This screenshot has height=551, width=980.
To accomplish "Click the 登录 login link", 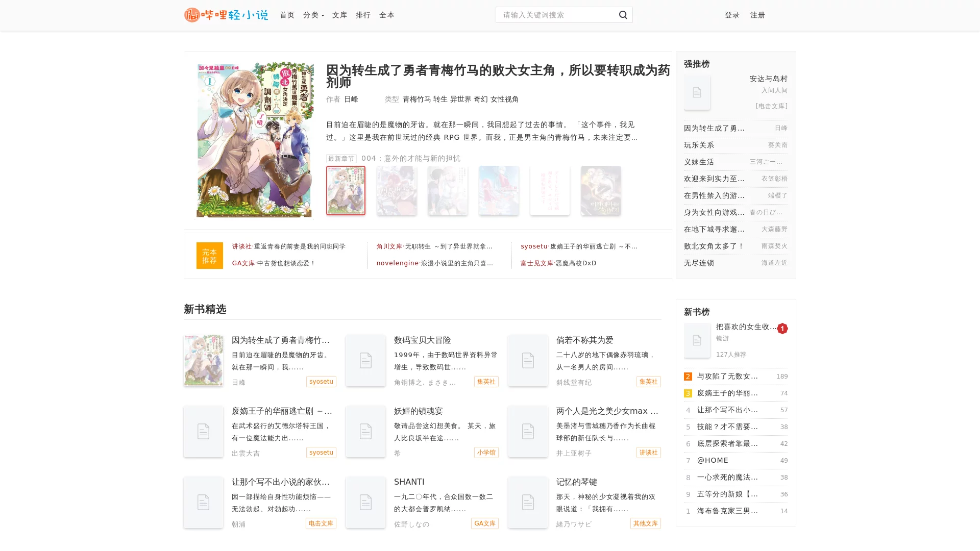I will [x=732, y=15].
